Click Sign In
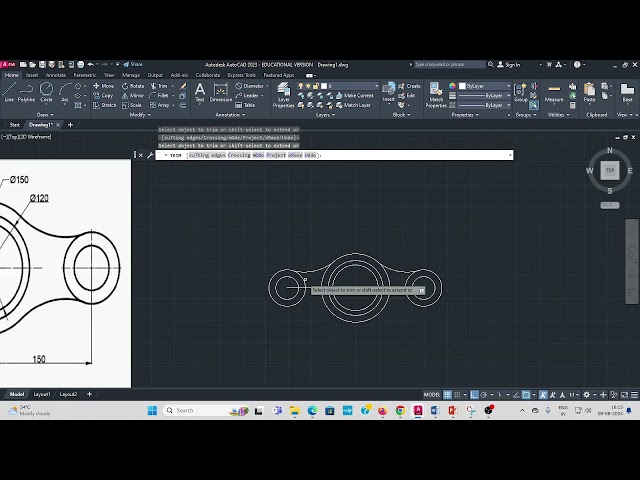 (509, 64)
